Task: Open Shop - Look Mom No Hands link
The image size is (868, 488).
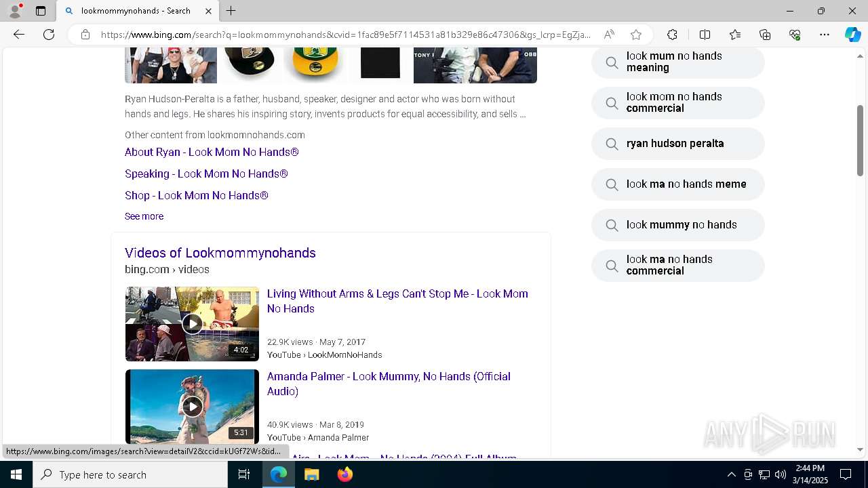Action: point(197,195)
